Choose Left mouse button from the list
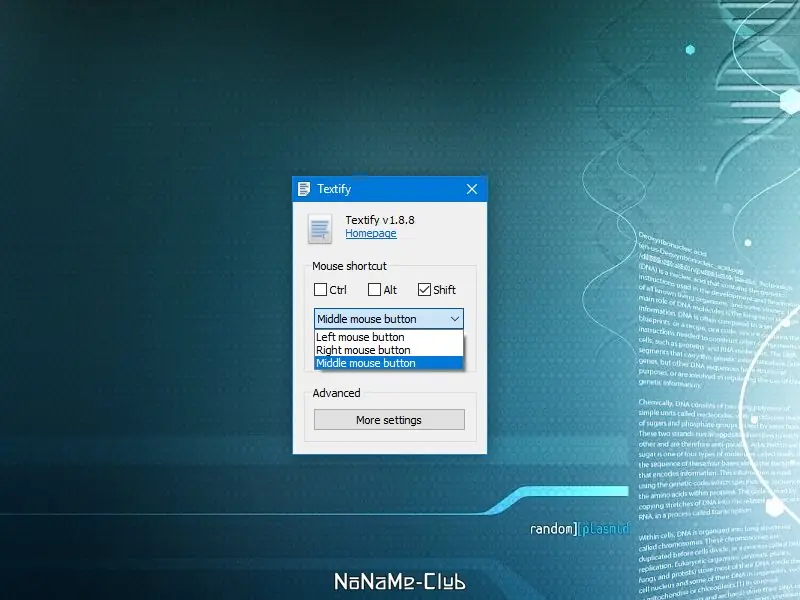 click(389, 337)
